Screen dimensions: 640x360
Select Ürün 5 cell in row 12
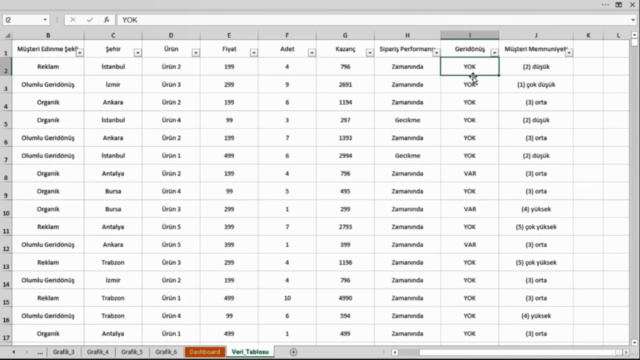point(171,244)
